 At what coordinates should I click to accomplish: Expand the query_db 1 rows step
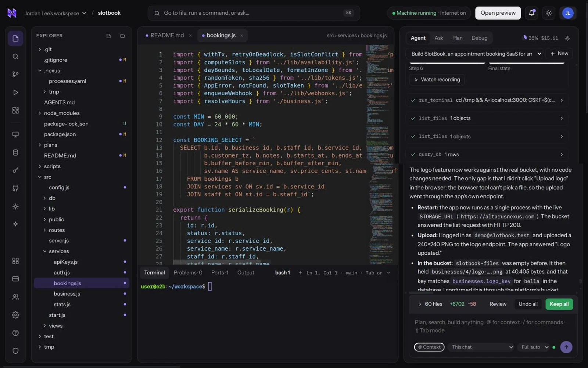tap(487, 155)
